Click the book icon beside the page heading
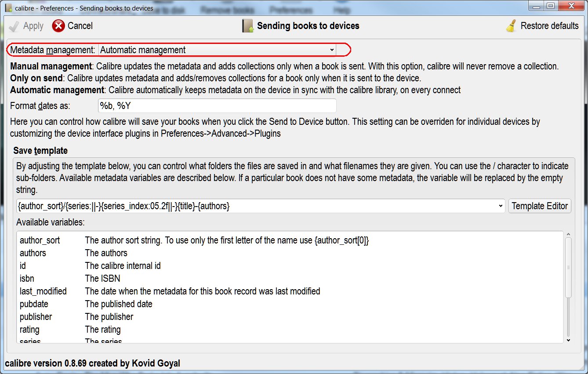The image size is (588, 374). pos(248,26)
